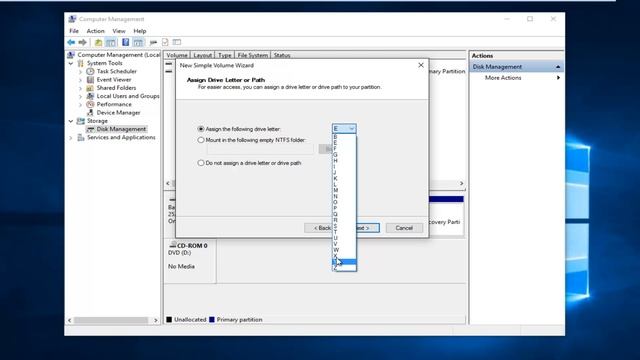Click the Next button in wizard
640x360 pixels.
pyautogui.click(x=368, y=228)
